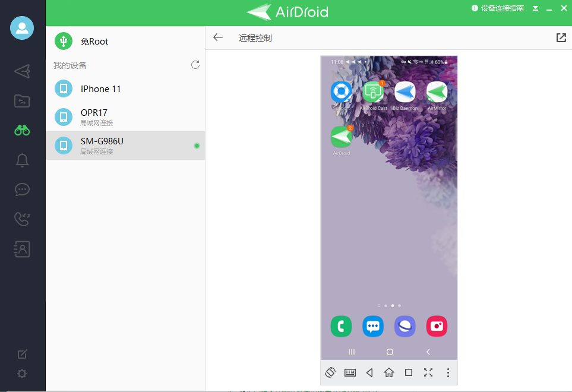This screenshot has width=572, height=392.
Task: Open the keyboard input tool
Action: point(350,372)
